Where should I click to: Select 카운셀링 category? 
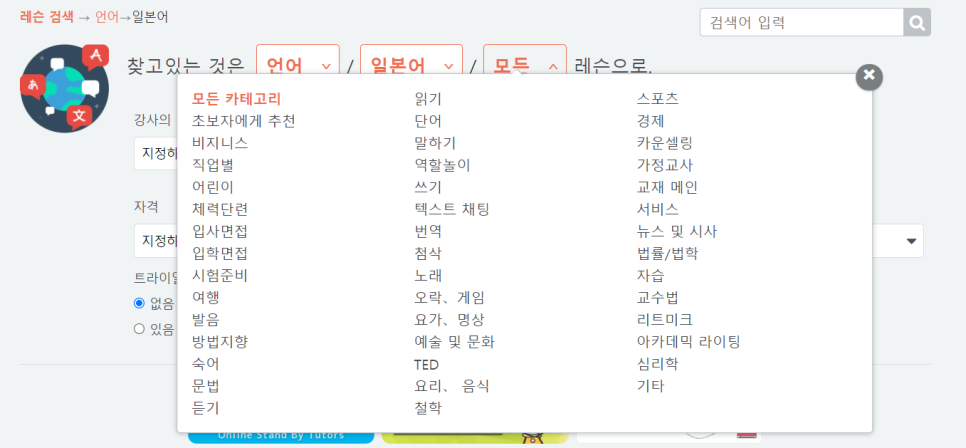(665, 143)
